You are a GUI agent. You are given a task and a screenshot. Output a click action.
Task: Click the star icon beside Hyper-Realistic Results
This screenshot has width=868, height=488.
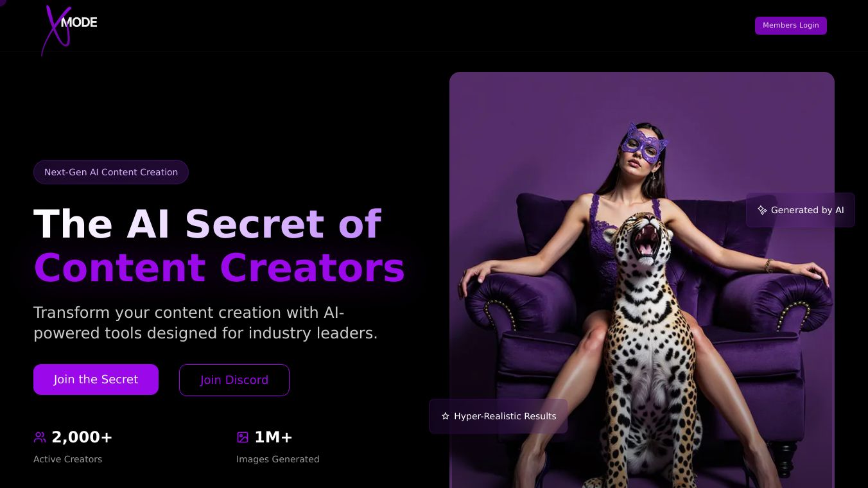pyautogui.click(x=446, y=416)
